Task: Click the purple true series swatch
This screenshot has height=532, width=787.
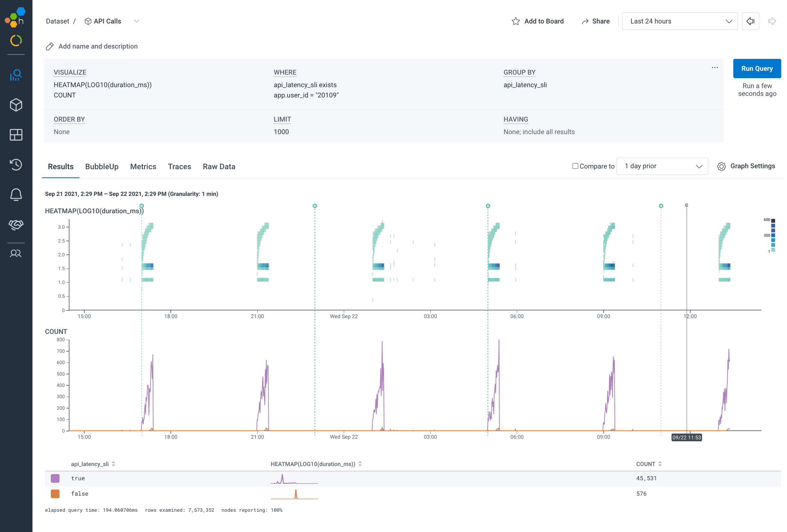Action: pos(55,478)
